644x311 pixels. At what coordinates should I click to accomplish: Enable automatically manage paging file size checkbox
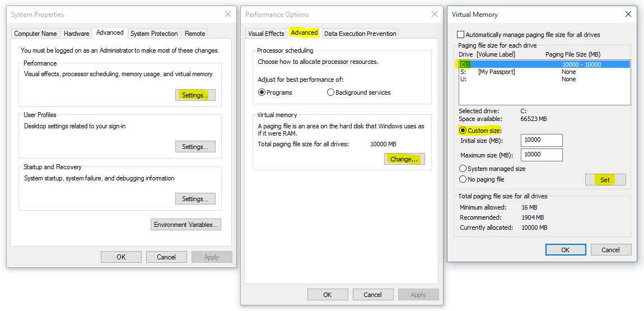tap(461, 35)
